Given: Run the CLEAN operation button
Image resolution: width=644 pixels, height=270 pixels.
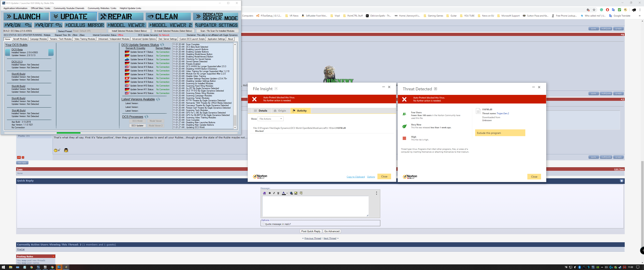Looking at the screenshot, I should click(x=168, y=16).
